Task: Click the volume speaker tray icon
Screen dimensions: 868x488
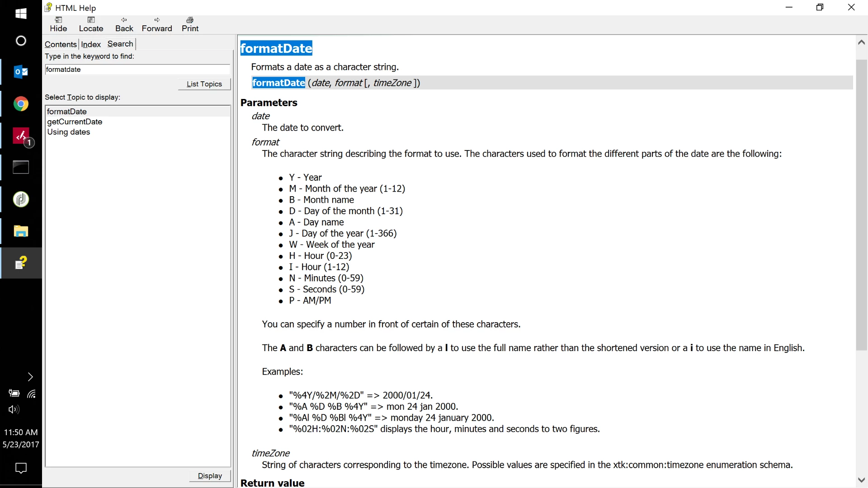Action: click(14, 409)
